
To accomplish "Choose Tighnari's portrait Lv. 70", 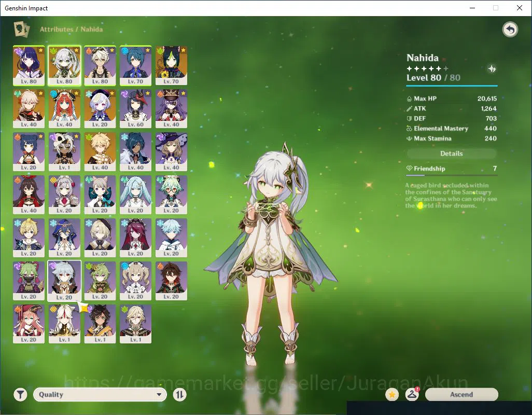I will coord(171,65).
